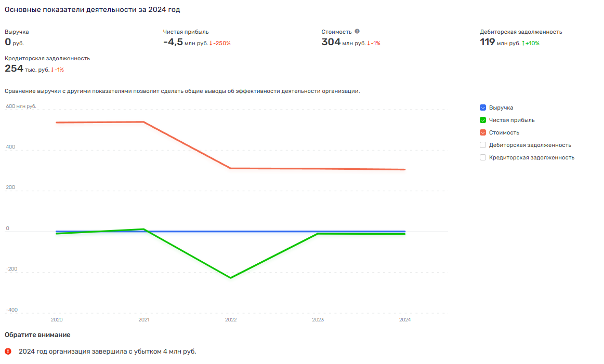This screenshot has height=364, width=604.
Task: Disable the Стоимость series checkbox
Action: point(483,132)
